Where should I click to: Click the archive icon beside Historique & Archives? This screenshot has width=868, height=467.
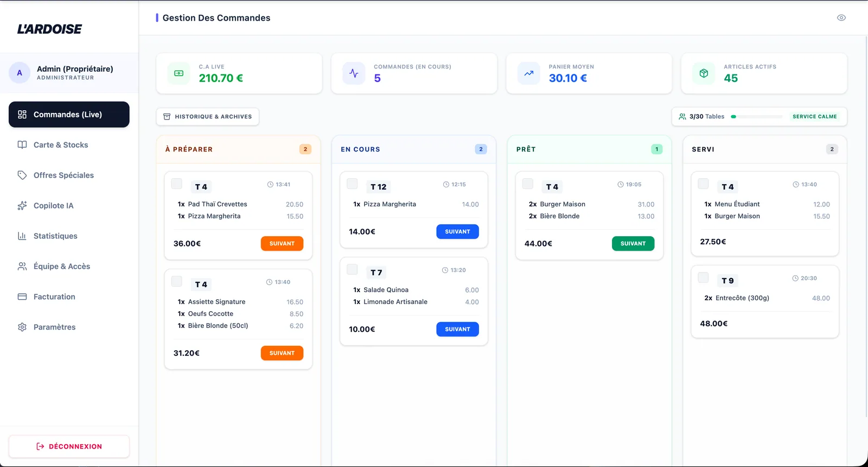click(x=167, y=117)
